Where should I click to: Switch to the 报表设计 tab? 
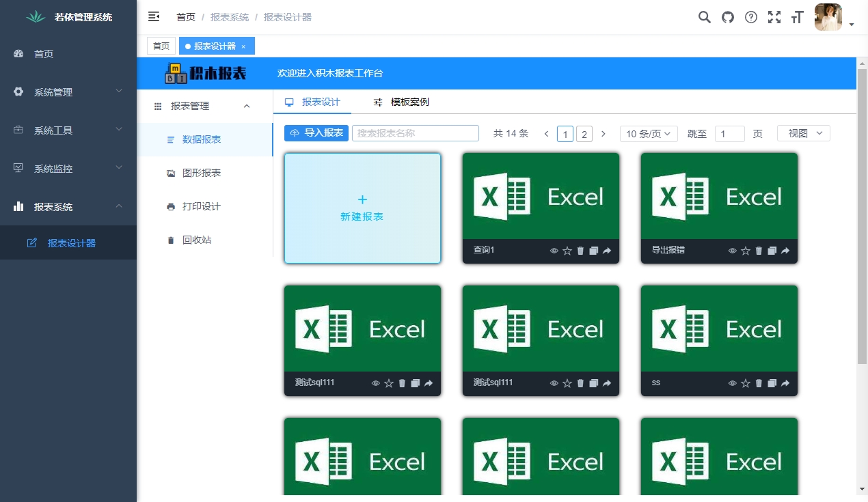click(312, 102)
